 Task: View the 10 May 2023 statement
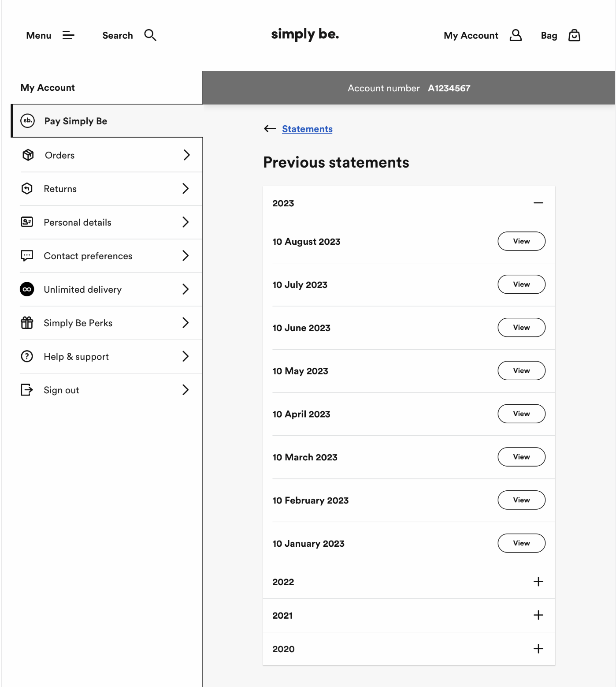click(521, 371)
